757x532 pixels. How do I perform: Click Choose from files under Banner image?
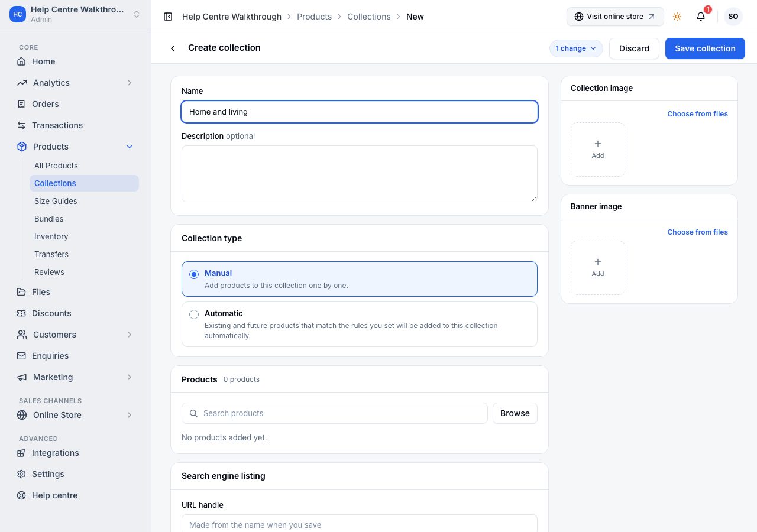click(698, 232)
